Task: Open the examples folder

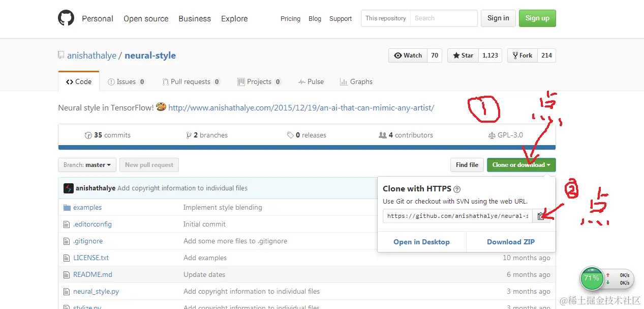Action: point(87,208)
